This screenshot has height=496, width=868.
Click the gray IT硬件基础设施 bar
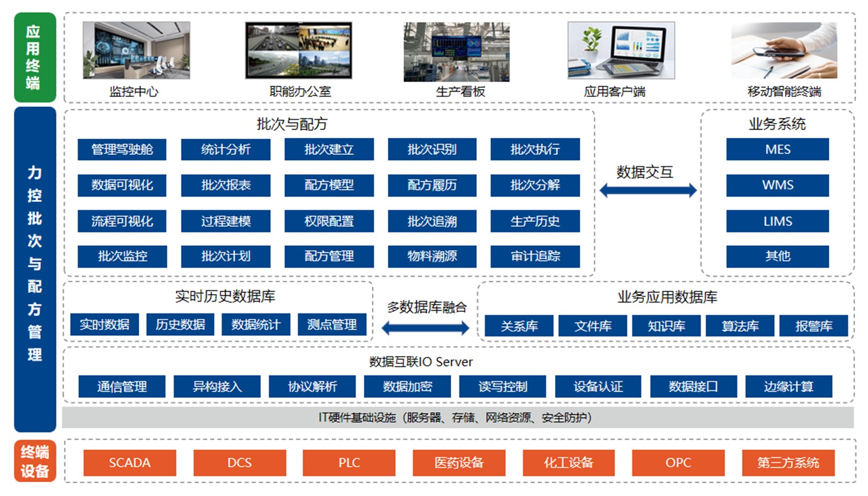458,418
